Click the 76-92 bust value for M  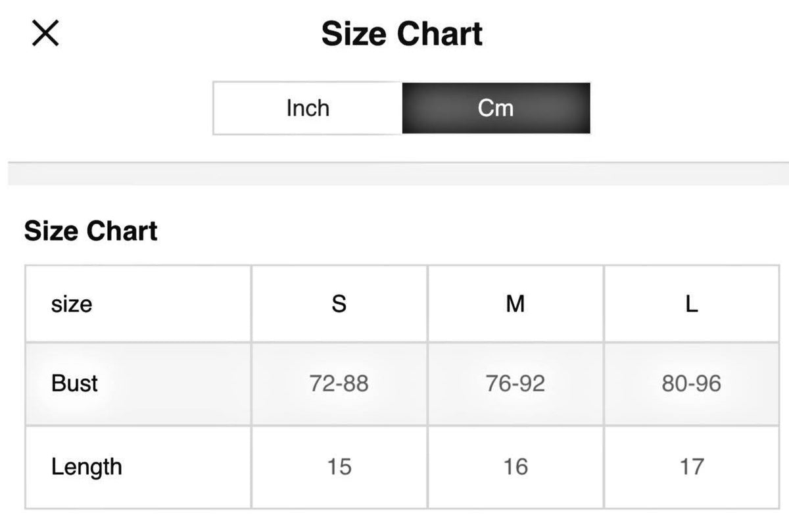tap(515, 383)
